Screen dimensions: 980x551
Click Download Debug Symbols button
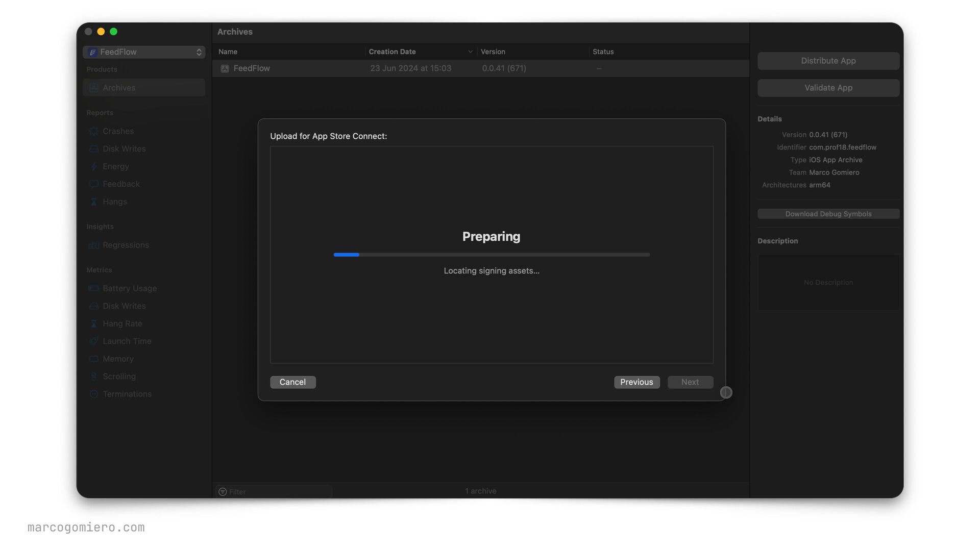(828, 214)
